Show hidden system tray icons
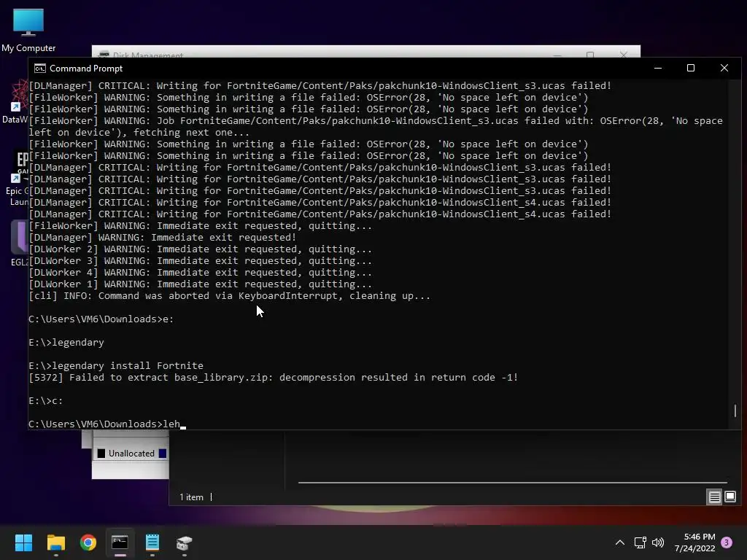747x560 pixels. coord(620,542)
